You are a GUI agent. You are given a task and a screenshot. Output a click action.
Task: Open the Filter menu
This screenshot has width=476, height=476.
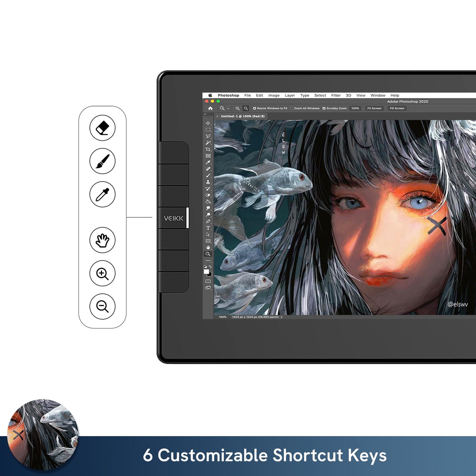pos(336,96)
